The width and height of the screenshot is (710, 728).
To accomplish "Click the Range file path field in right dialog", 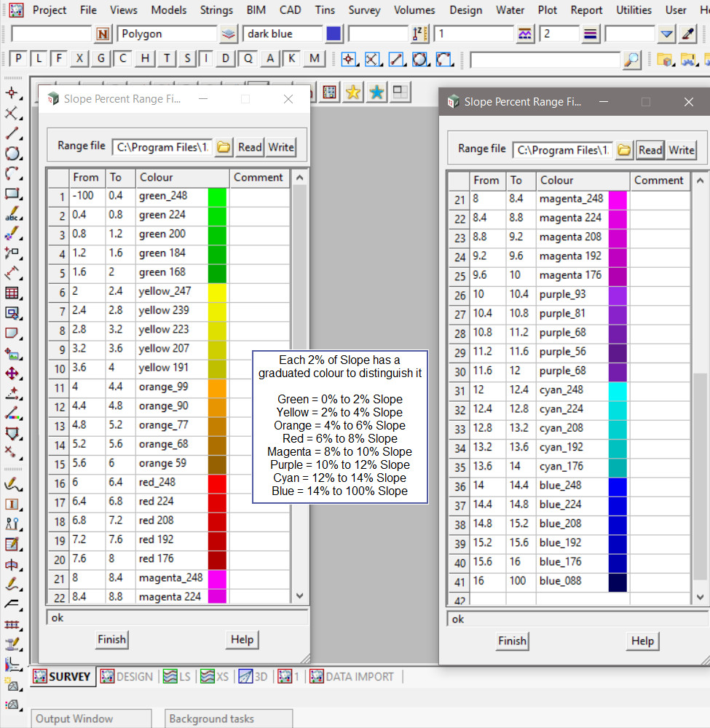I will 562,150.
